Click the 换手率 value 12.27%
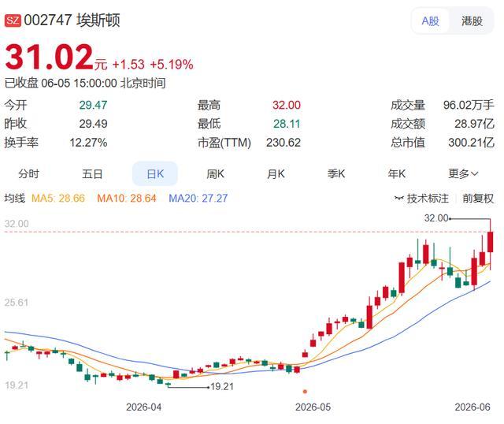This screenshot has width=504, height=424. [88, 142]
